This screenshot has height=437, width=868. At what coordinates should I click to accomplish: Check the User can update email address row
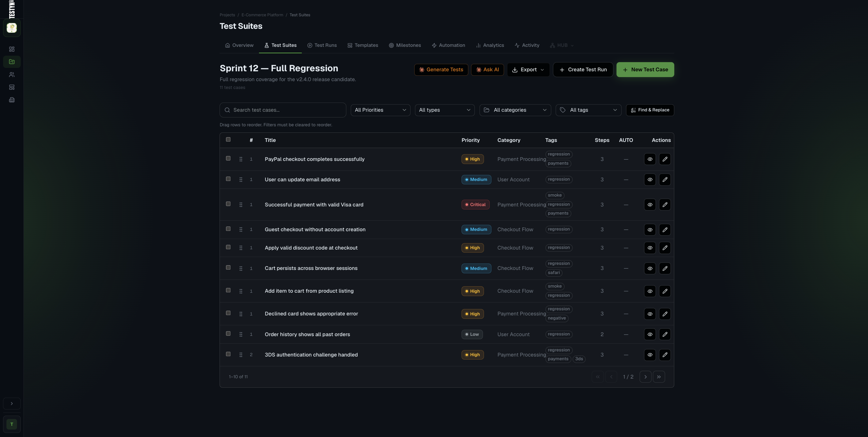(228, 179)
